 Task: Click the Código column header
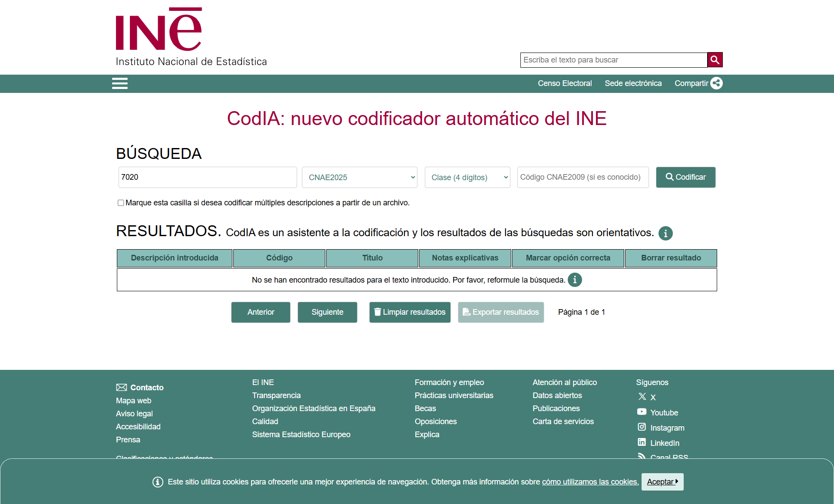279,258
